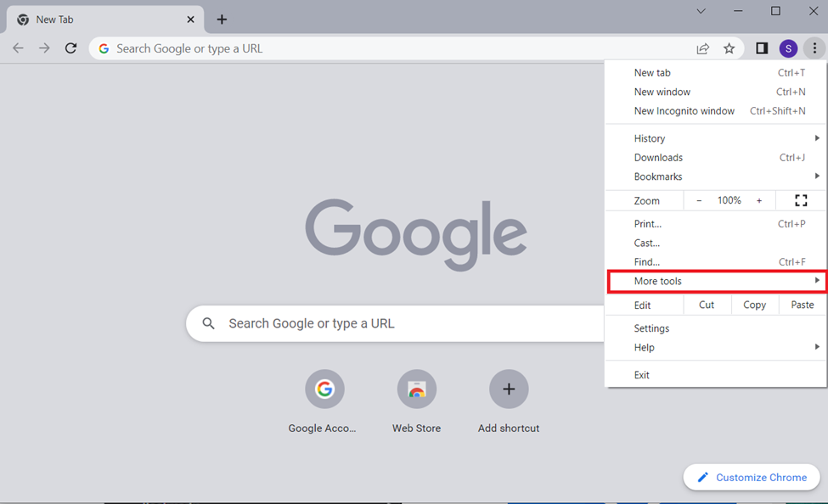This screenshot has width=828, height=504.
Task: Bookmark this tab with star icon
Action: [729, 48]
